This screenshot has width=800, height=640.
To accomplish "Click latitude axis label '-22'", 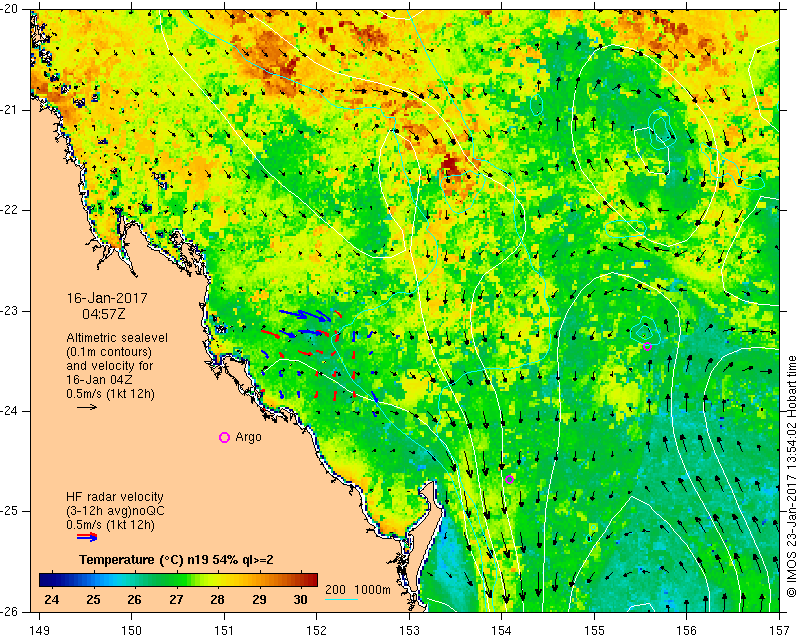I will pyautogui.click(x=10, y=210).
